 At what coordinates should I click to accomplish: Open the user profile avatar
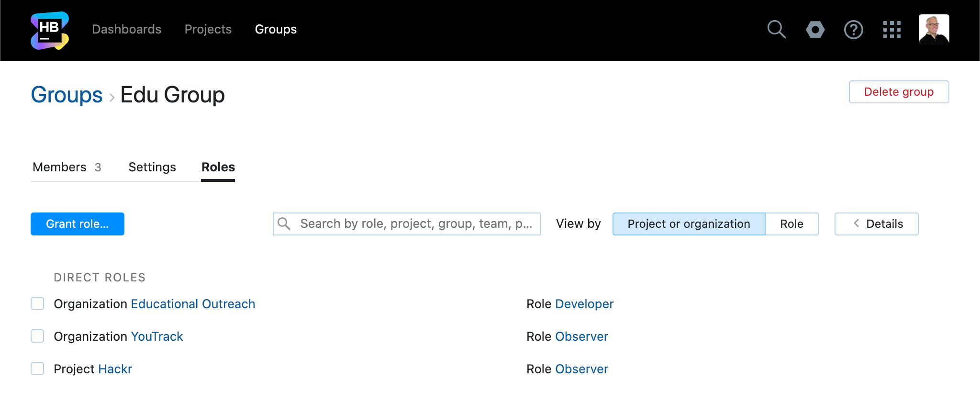[x=934, y=30]
